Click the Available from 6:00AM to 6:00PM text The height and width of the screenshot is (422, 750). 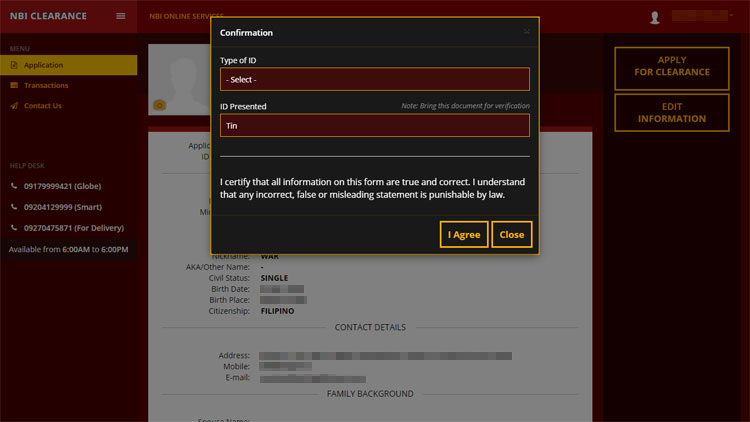click(68, 249)
